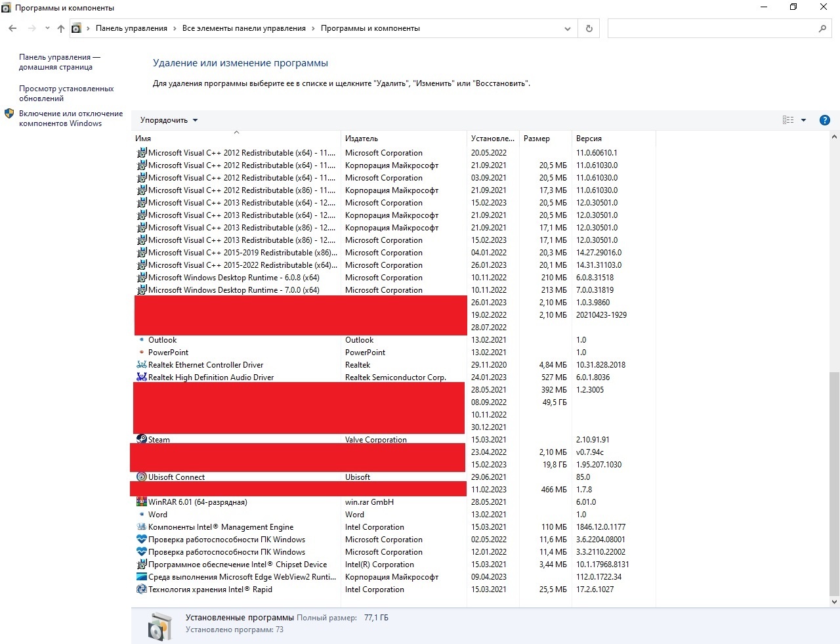Image resolution: width=840 pixels, height=644 pixels.
Task: Open the Упорядочить menu
Action: 169,120
